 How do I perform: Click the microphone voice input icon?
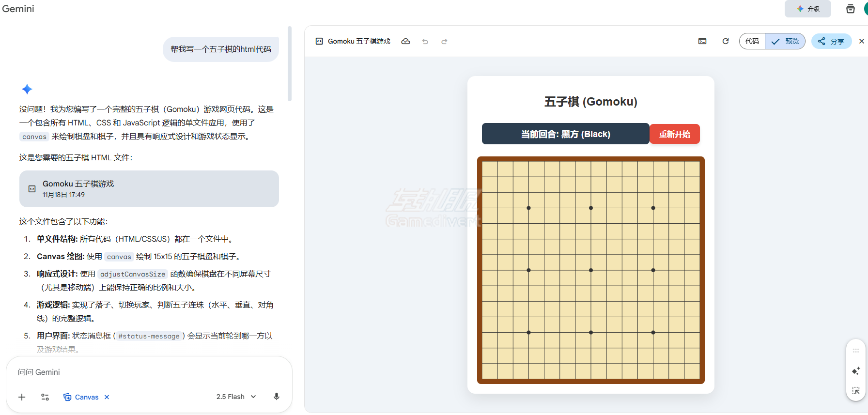[x=277, y=397]
